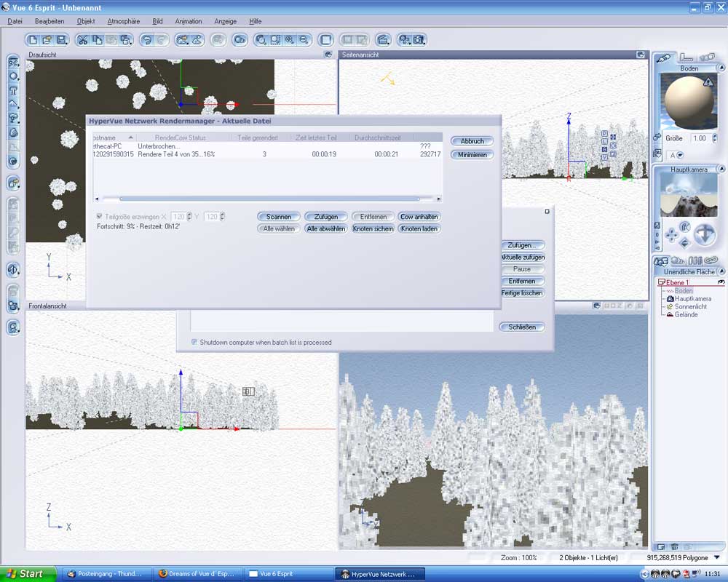Image resolution: width=728 pixels, height=582 pixels.
Task: Select Sonnenlicht in the layer tree
Action: (x=690, y=307)
